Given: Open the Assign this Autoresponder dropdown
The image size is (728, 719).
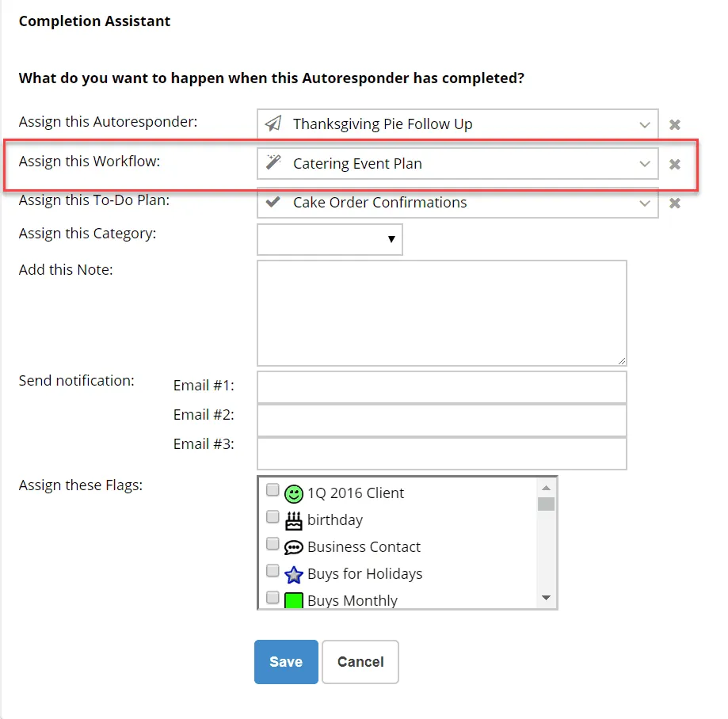Looking at the screenshot, I should coord(457,124).
